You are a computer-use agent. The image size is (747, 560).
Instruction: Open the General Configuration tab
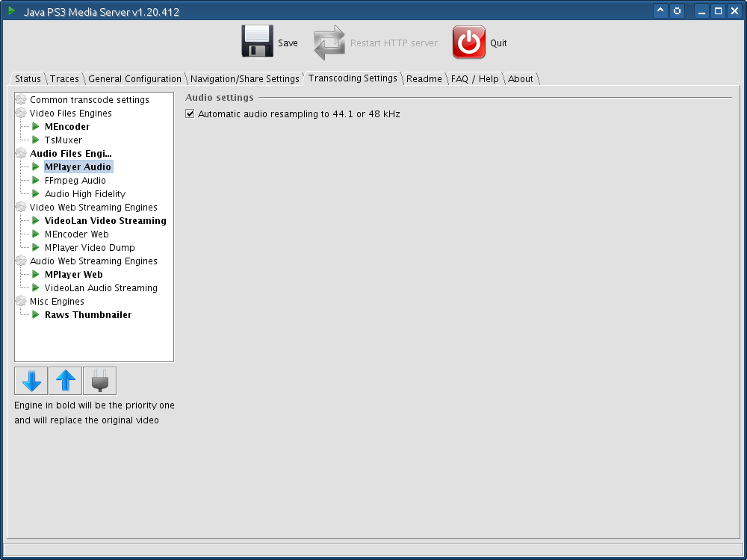[x=134, y=79]
